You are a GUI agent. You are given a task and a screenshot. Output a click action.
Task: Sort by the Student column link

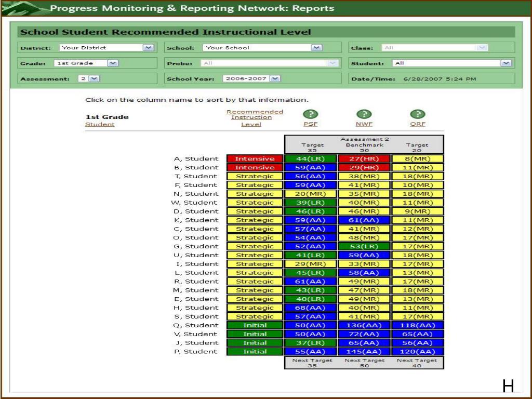100,125
